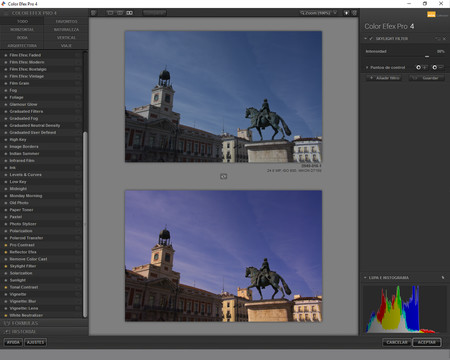Adjust the Intensidad slider handle
The height and width of the screenshot is (360, 450).
click(x=427, y=57)
